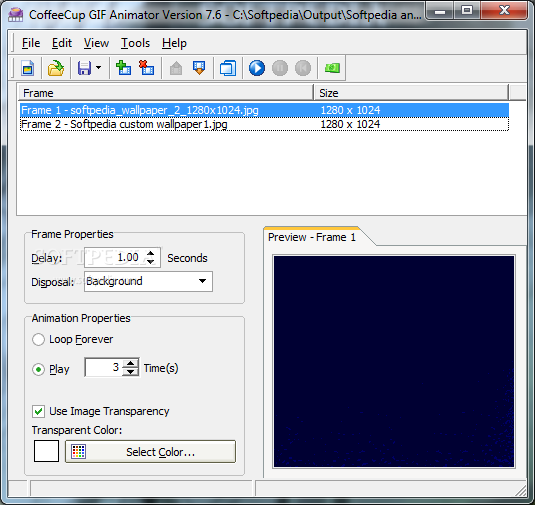Open the View menu
The height and width of the screenshot is (505, 535).
(x=97, y=43)
